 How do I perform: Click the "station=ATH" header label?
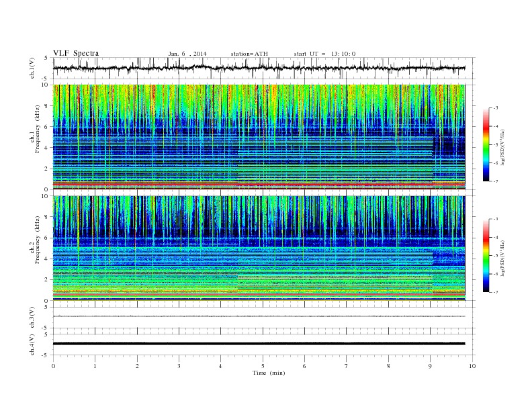(249, 54)
